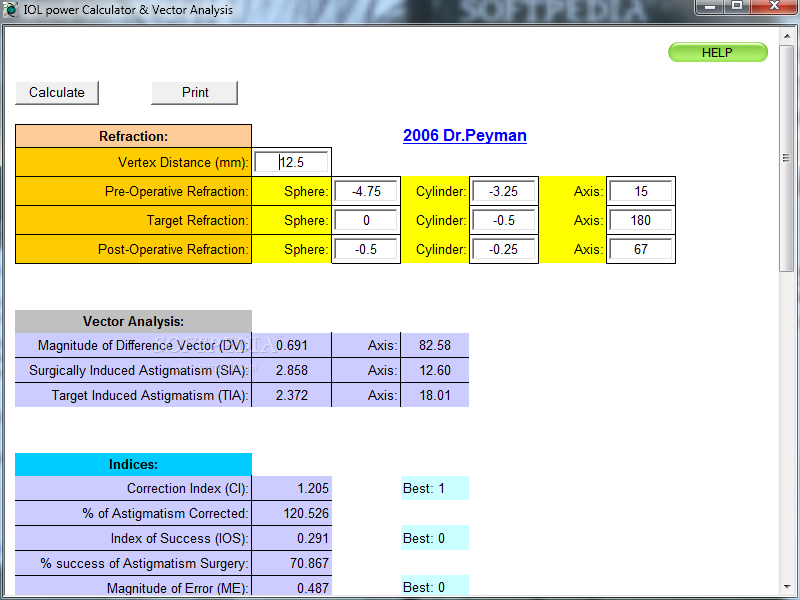
Task: Click Target Induced Astigmatism (TIA) label
Action: pyautogui.click(x=150, y=395)
